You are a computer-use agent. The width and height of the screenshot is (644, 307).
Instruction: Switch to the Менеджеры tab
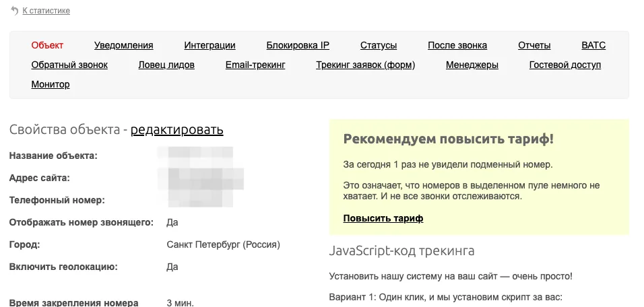coord(472,65)
